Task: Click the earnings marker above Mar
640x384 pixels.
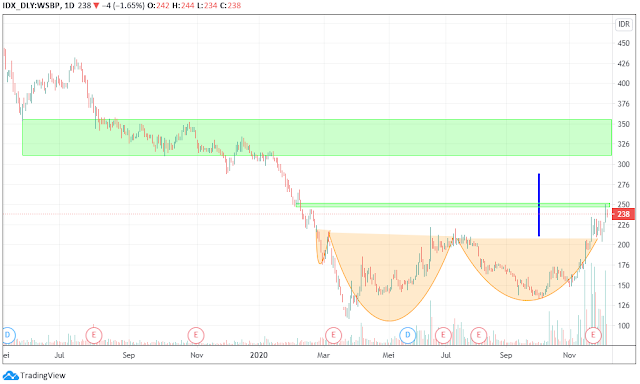Action: 333,335
